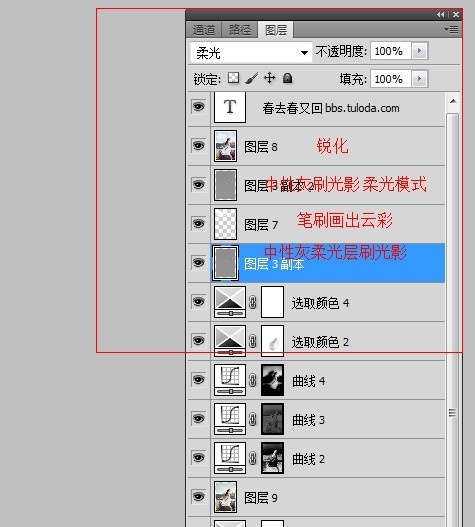Hide layer 图层 9
Viewport: 475px width, 527px height.
coord(198,497)
